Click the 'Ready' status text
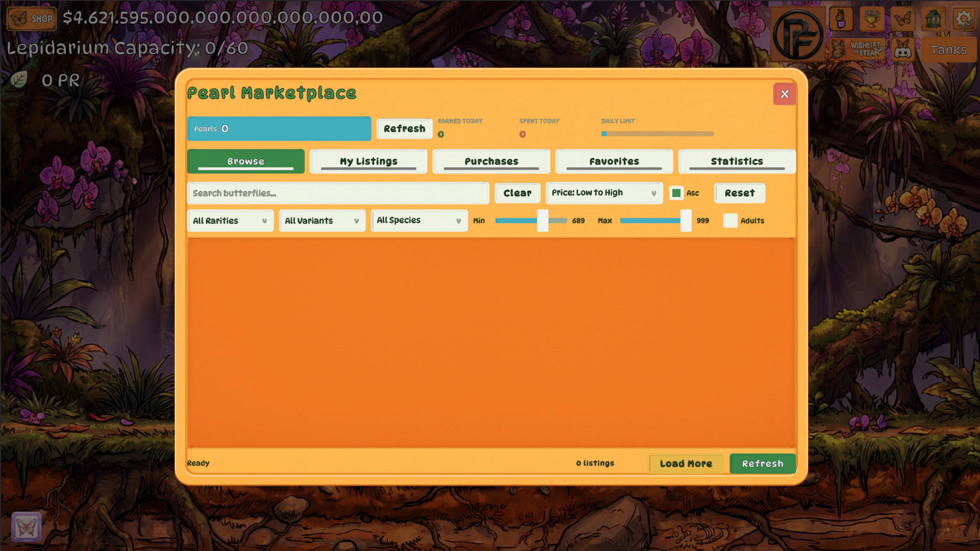 (x=198, y=463)
